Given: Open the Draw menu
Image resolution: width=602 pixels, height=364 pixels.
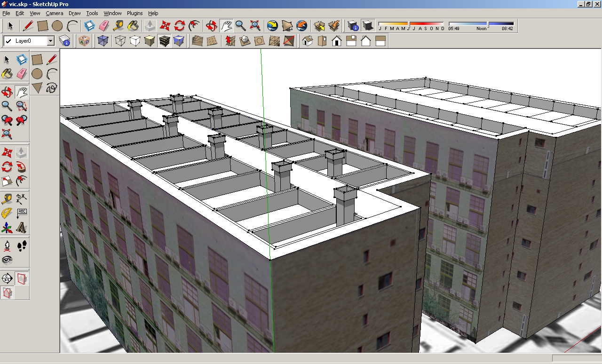Looking at the screenshot, I should click(74, 13).
